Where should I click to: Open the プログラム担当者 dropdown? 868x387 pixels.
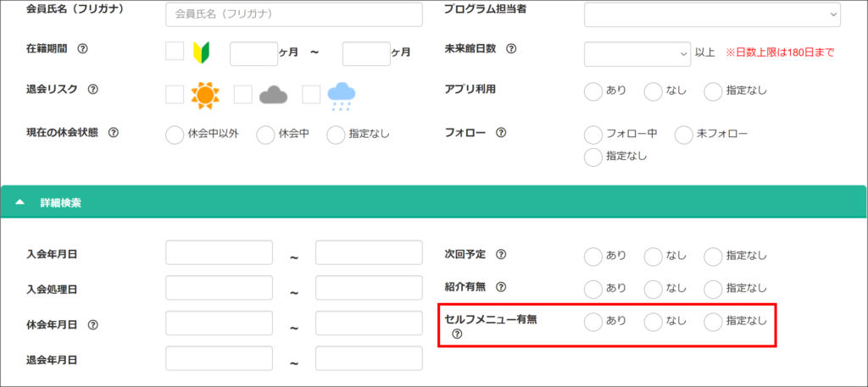[712, 14]
